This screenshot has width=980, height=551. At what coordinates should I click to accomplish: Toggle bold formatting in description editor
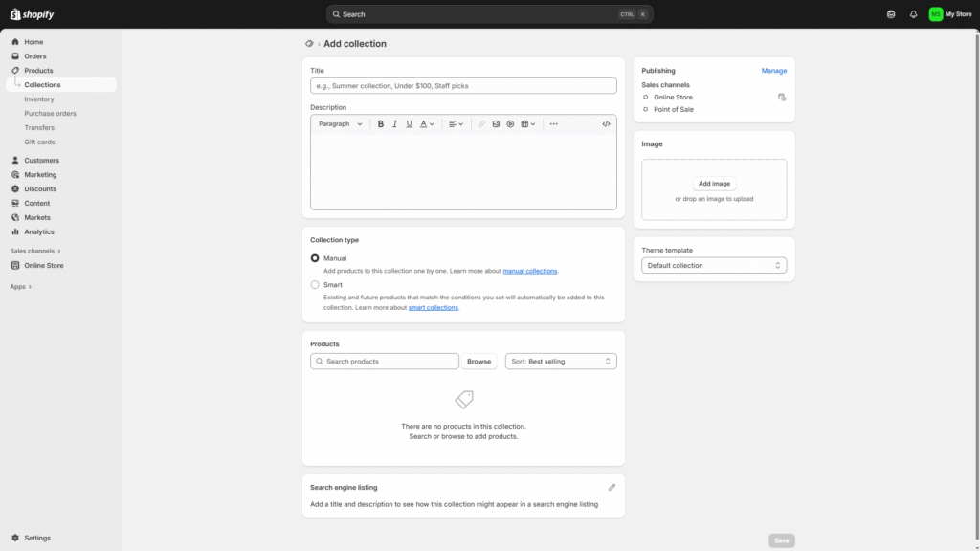click(x=381, y=124)
